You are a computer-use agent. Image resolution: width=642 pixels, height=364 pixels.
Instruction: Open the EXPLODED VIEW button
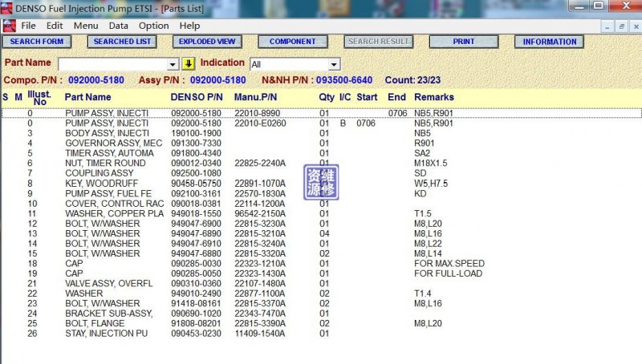(x=207, y=42)
